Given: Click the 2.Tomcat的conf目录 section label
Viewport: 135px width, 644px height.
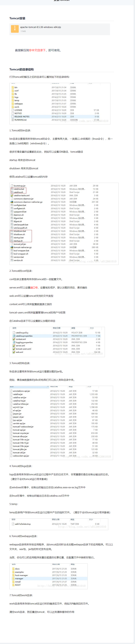Looking at the screenshot, I should point(21,271).
